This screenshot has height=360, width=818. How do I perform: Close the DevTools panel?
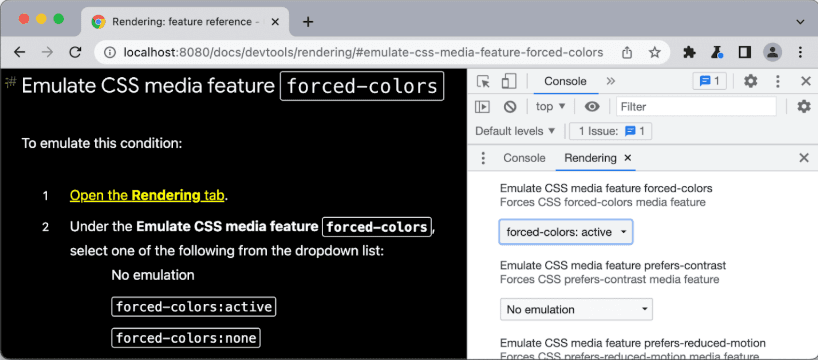(805, 81)
